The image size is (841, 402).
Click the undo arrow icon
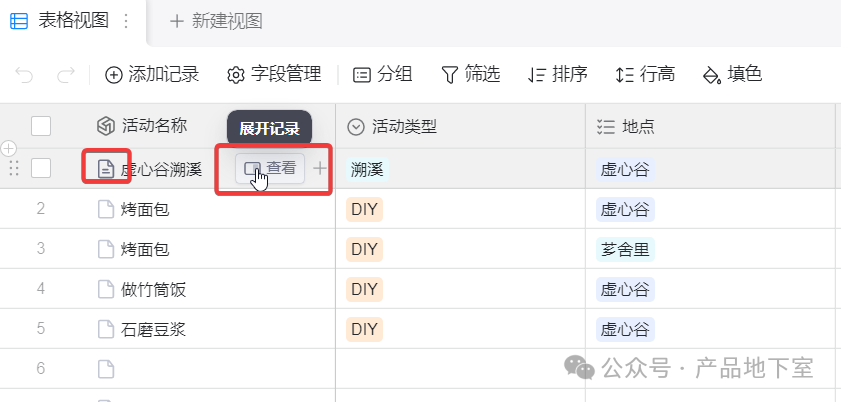pos(25,74)
